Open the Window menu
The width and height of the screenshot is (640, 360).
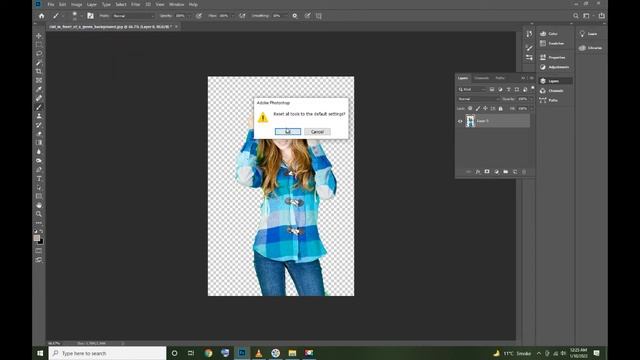tap(176, 4)
